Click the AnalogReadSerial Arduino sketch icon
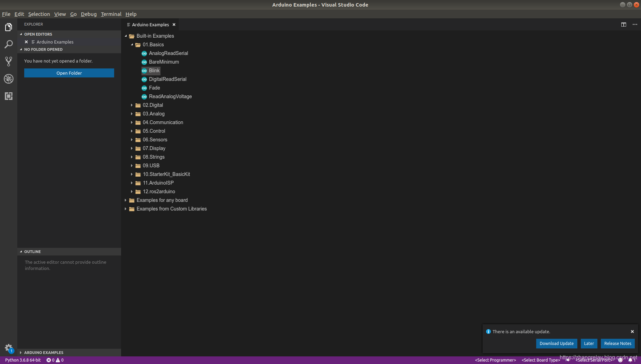This screenshot has width=641, height=364. [x=144, y=53]
